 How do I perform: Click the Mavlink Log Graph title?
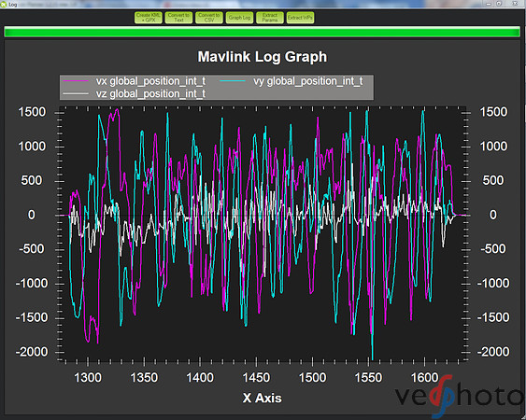[x=262, y=57]
